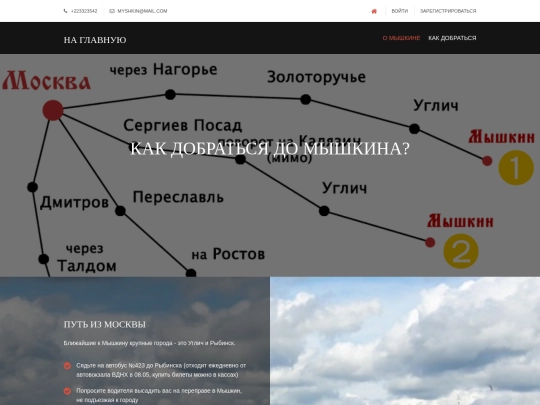Click 'Дмитров' label on the route map

pyautogui.click(x=74, y=203)
